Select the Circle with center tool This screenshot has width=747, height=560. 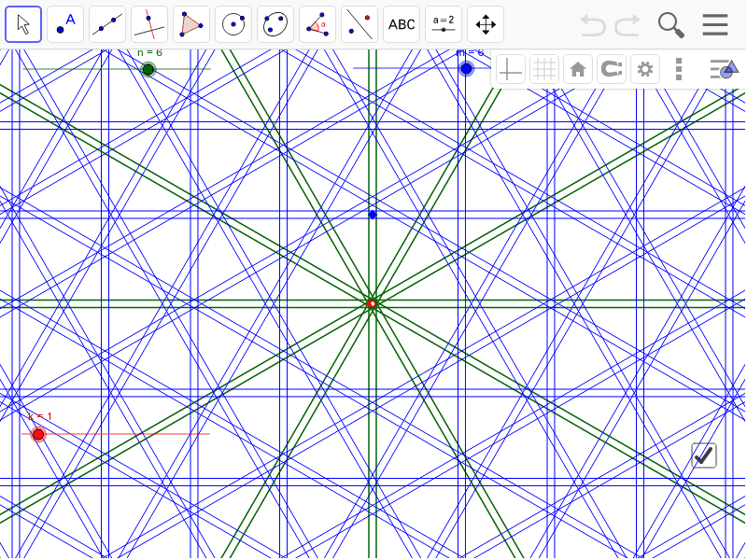point(233,24)
